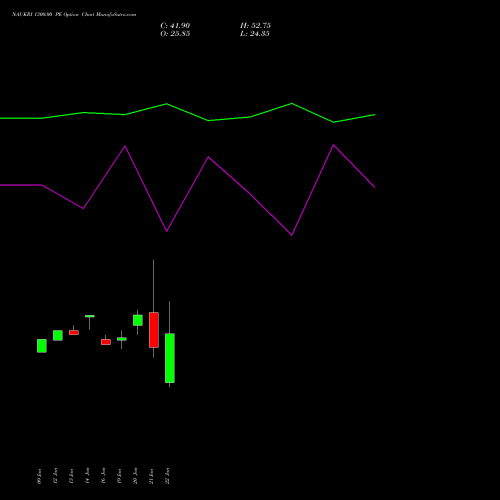Click the high price value H: 52.75
Image resolution: width=500 pixels, height=500 pixels.
(x=255, y=26)
